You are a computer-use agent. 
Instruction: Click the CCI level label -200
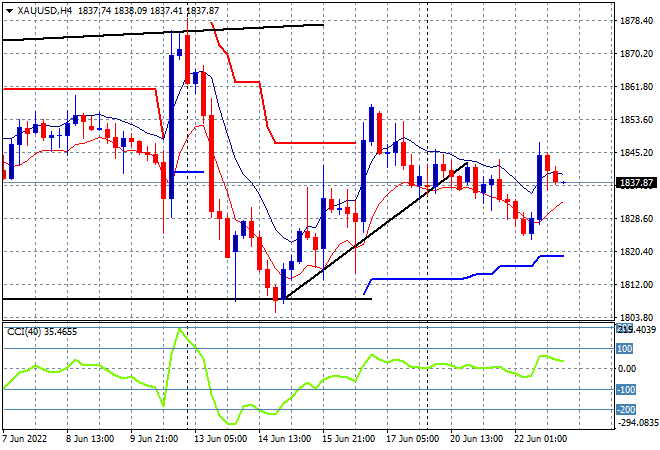tap(626, 410)
